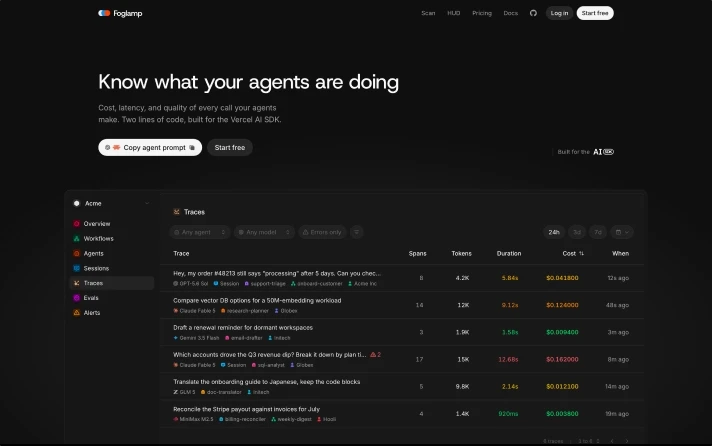Viewport: 712px width, 446px height.
Task: Select the 3d time range
Action: (577, 232)
